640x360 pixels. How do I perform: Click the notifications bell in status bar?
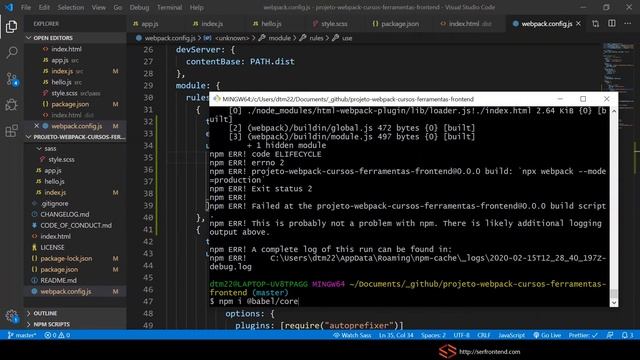[x=627, y=335]
